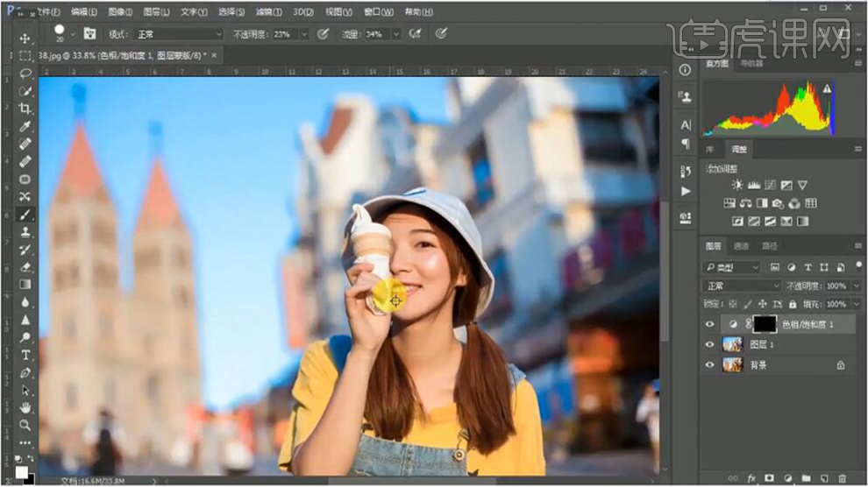Expand the layer blend mode dropdown
The image size is (868, 487).
click(x=743, y=286)
